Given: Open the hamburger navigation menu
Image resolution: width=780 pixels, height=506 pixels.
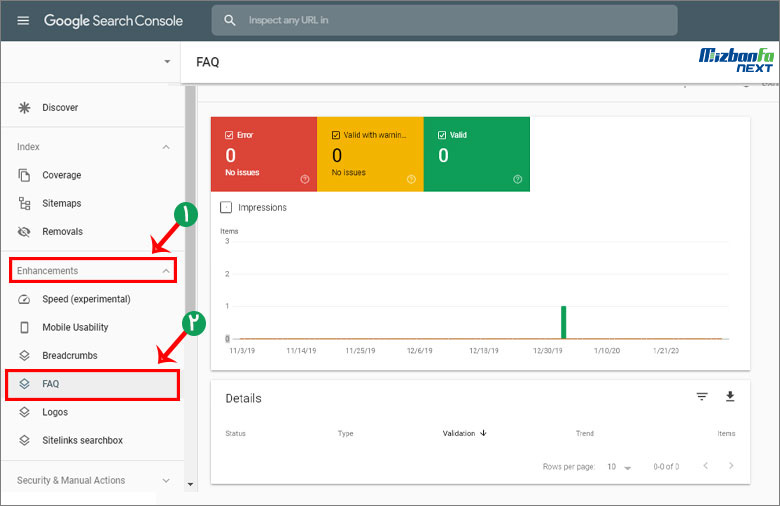Looking at the screenshot, I should point(23,20).
